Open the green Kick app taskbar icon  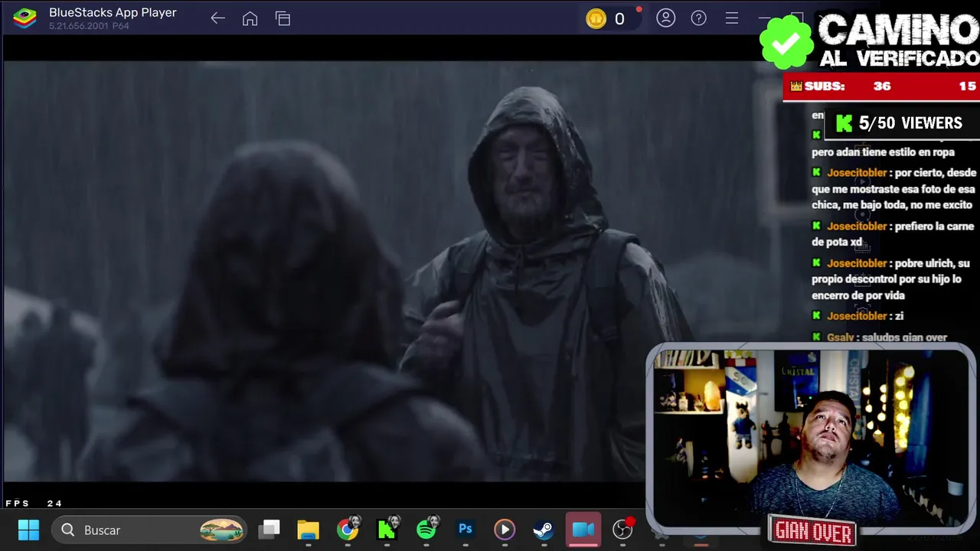[x=387, y=530]
